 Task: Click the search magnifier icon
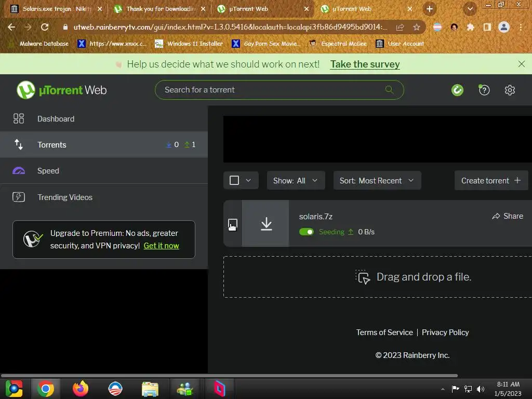[x=389, y=89]
